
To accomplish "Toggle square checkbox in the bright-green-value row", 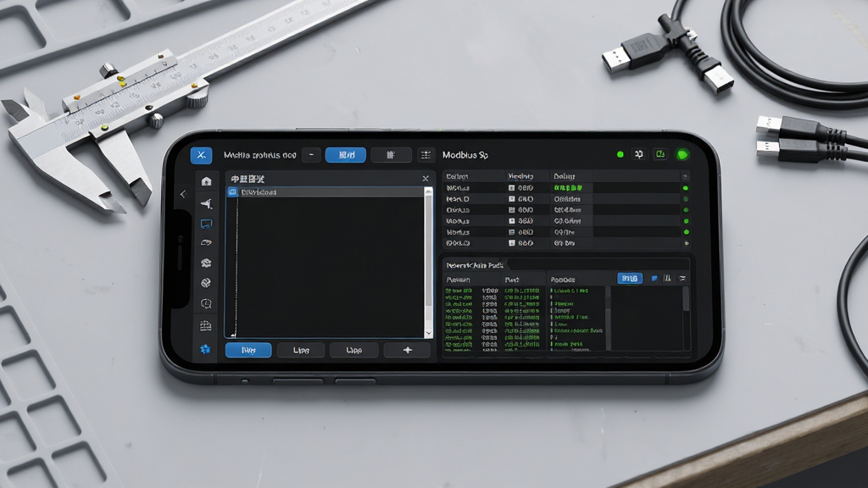I will pos(511,188).
